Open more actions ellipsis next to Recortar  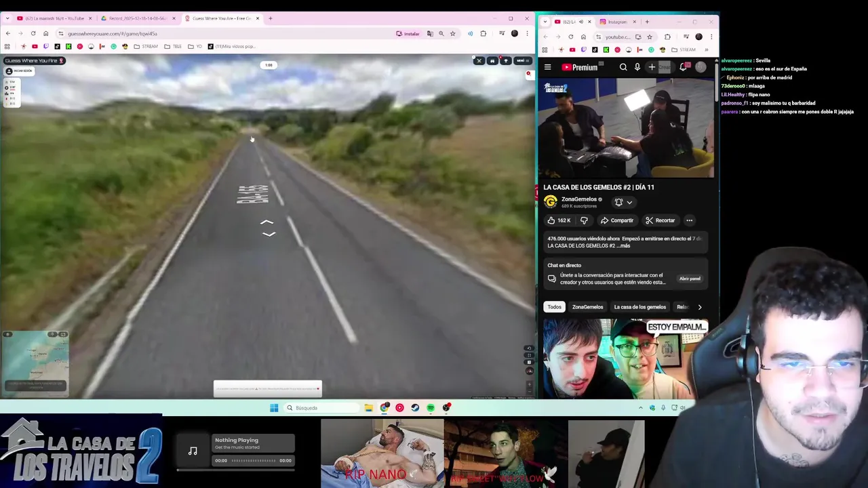click(689, 220)
